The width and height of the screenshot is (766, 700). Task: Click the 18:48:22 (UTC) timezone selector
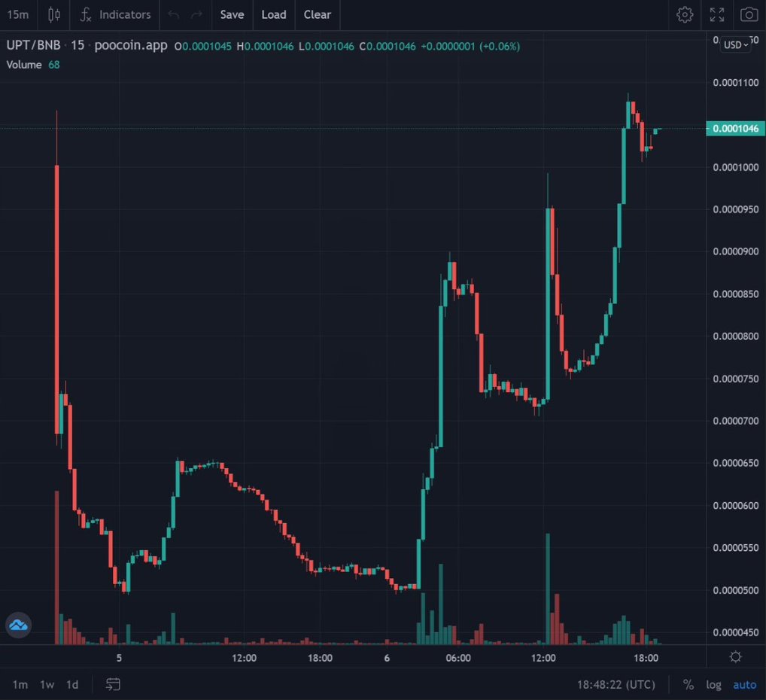[616, 685]
